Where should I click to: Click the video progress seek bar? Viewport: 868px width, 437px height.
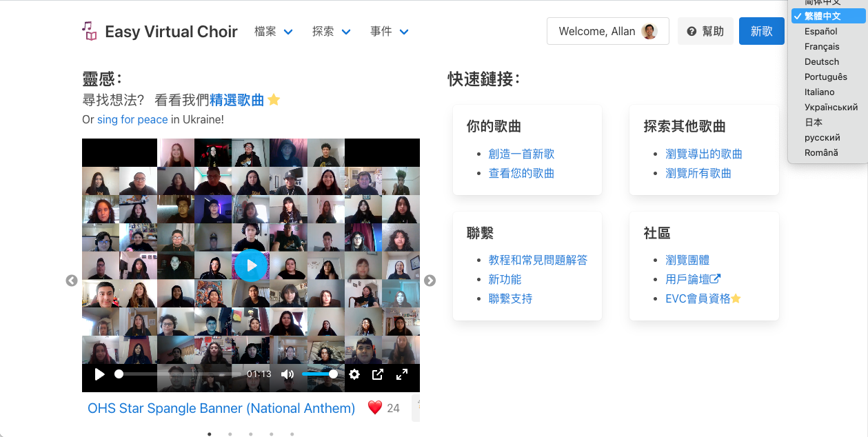click(179, 374)
